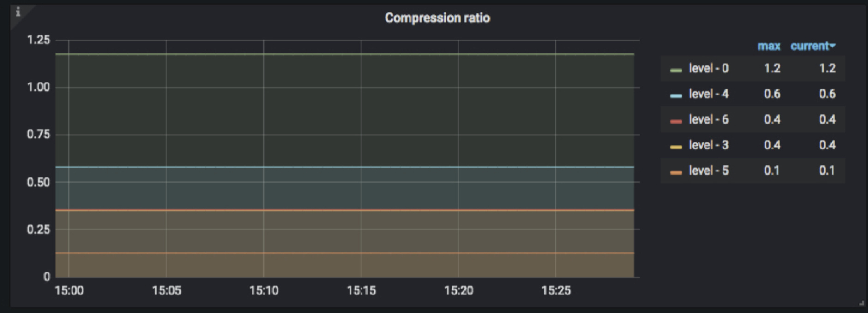
Task: Toggle visibility of level - 4 series label
Action: 709,94
